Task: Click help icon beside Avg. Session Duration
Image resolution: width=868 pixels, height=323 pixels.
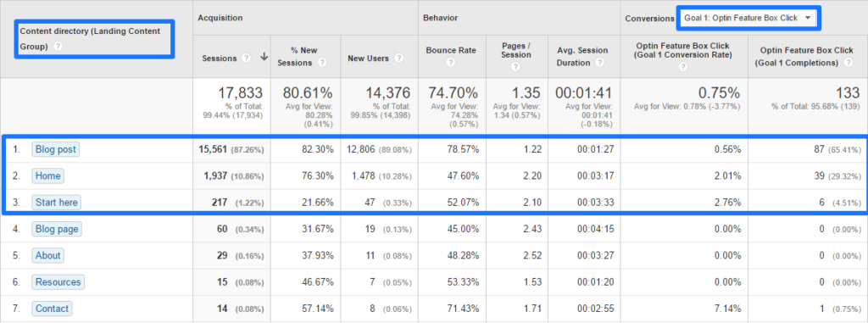Action: pos(599,63)
